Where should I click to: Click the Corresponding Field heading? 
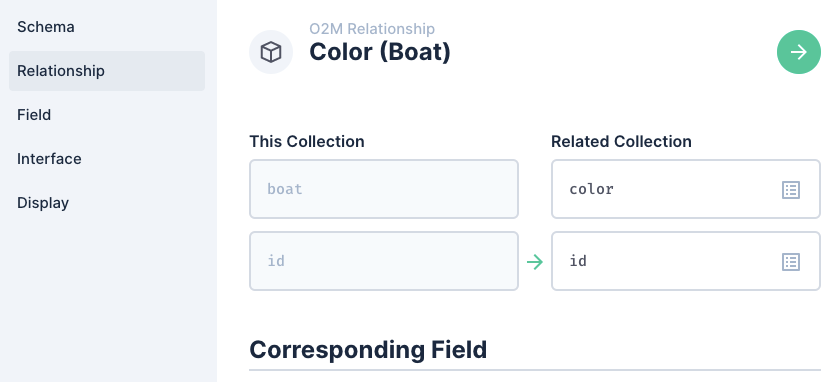click(x=368, y=350)
